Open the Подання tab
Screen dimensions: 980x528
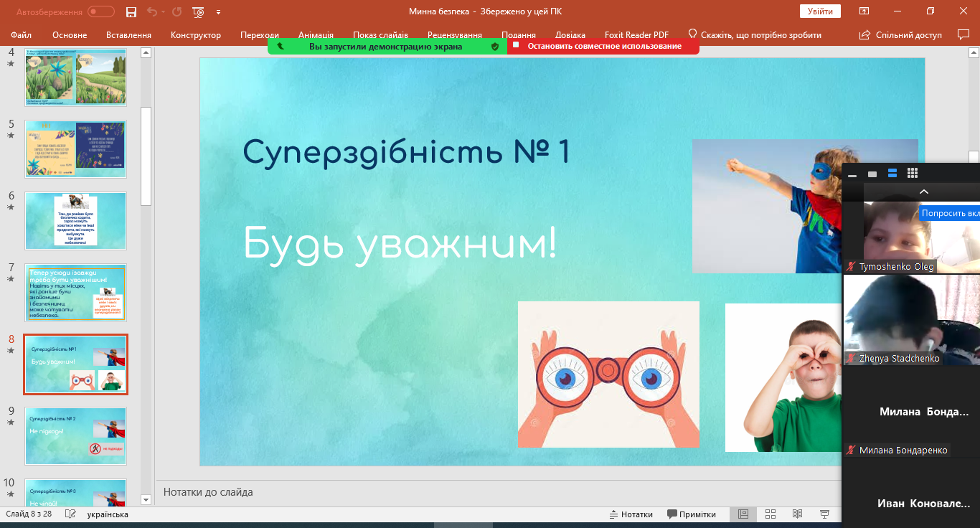click(519, 34)
